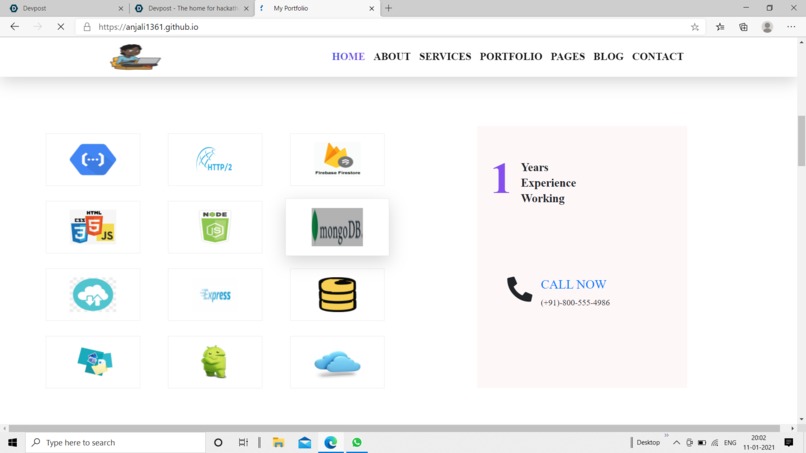This screenshot has width=806, height=453.
Task: Select ABOUT in the navigation menu
Action: pos(392,57)
